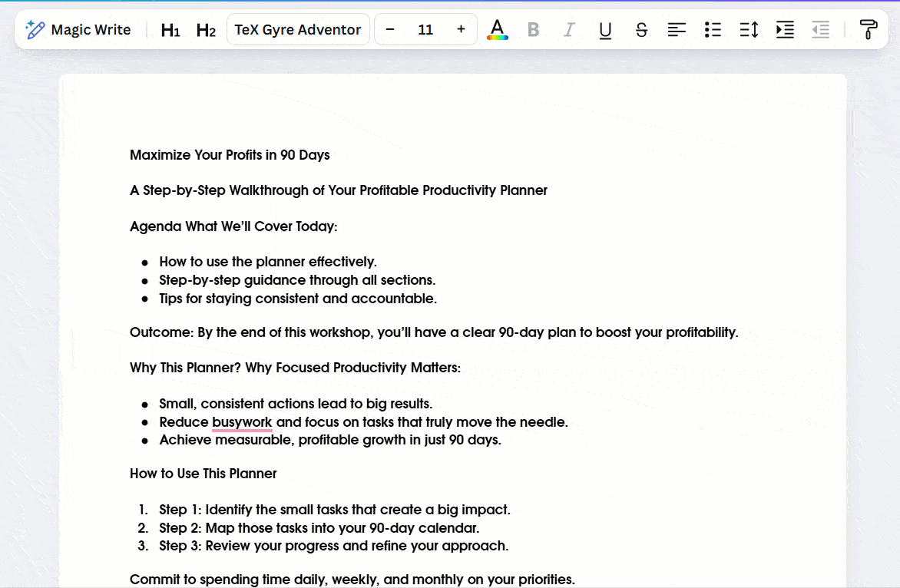Increase font size with plus button
The width and height of the screenshot is (900, 588).
pos(461,29)
